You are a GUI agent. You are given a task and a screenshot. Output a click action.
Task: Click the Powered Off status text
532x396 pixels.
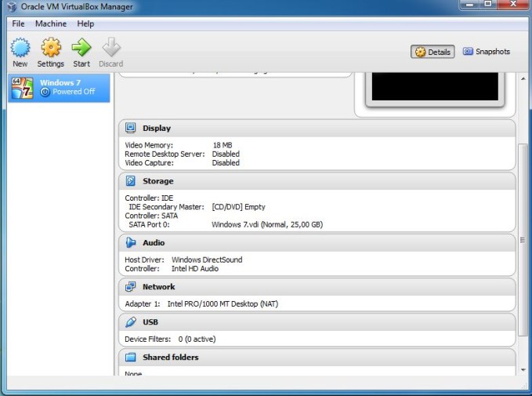tap(74, 92)
